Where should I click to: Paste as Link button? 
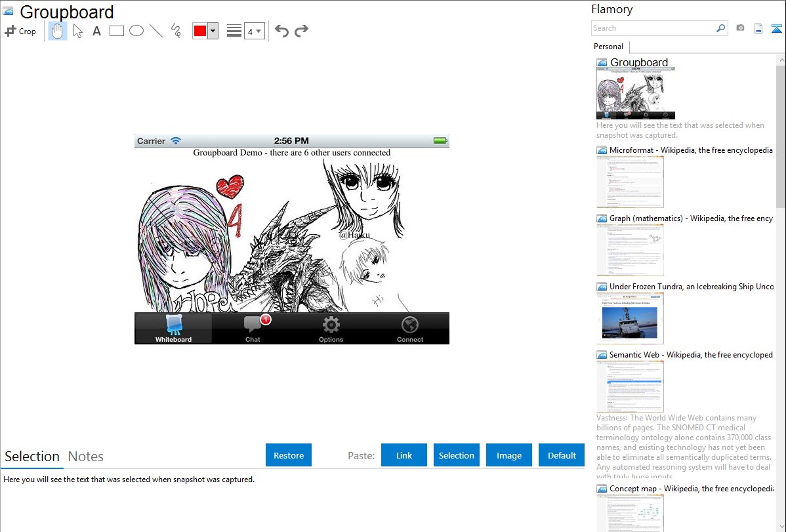tap(404, 455)
